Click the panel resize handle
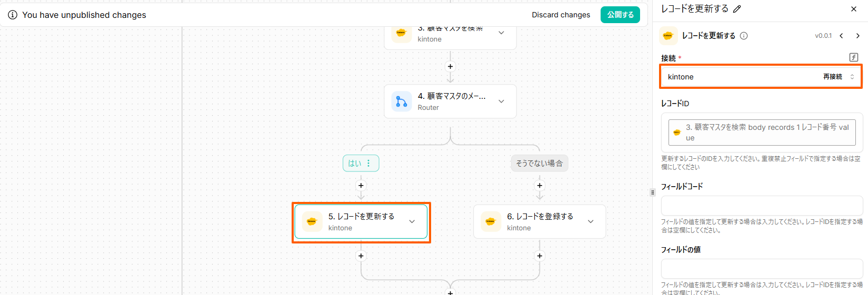The image size is (868, 295). 653,192
